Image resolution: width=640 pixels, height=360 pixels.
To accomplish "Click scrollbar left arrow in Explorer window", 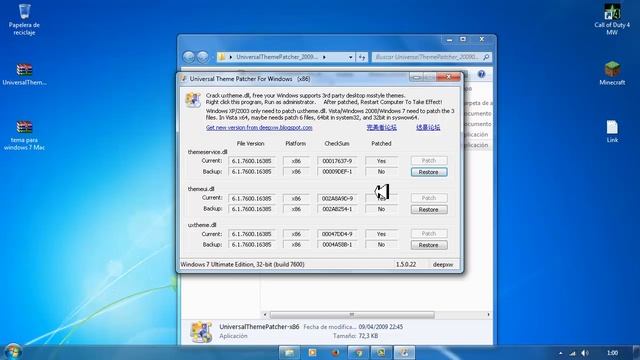I will tap(265, 315).
